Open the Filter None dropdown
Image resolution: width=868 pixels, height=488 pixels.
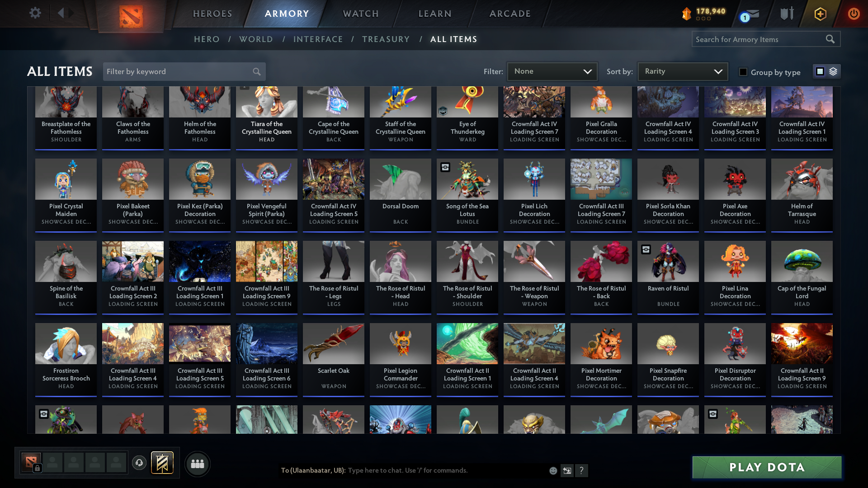click(552, 71)
